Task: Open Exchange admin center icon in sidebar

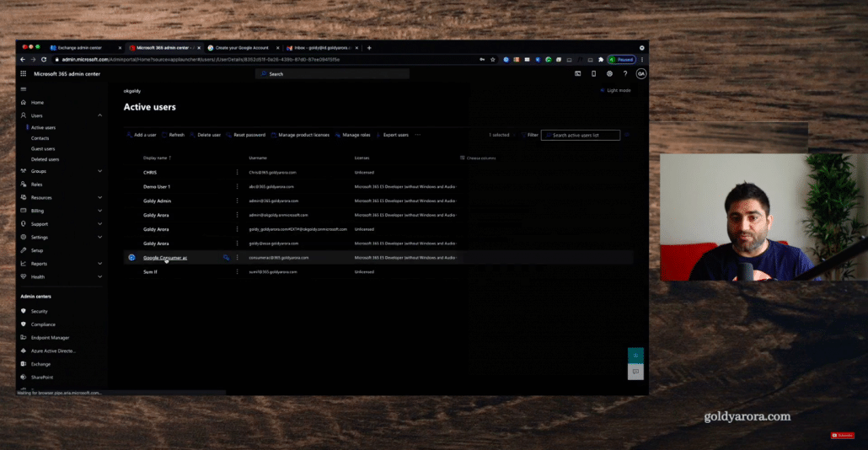Action: point(24,364)
